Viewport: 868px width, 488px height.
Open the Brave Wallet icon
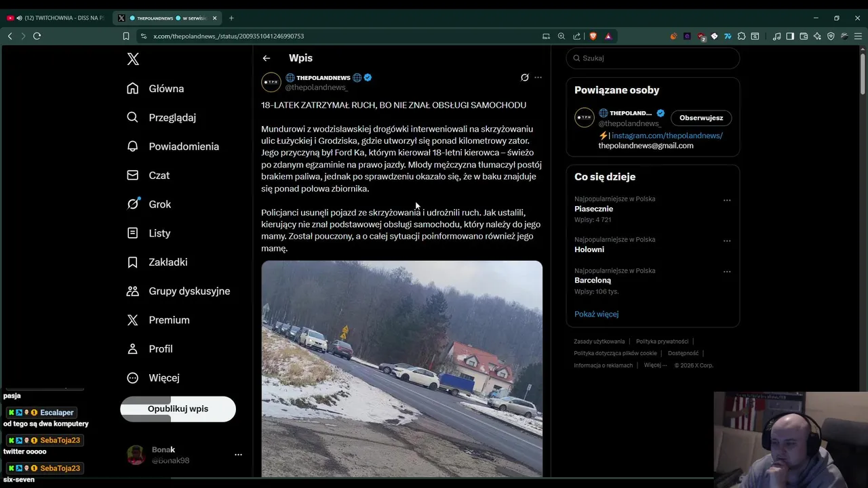point(804,36)
